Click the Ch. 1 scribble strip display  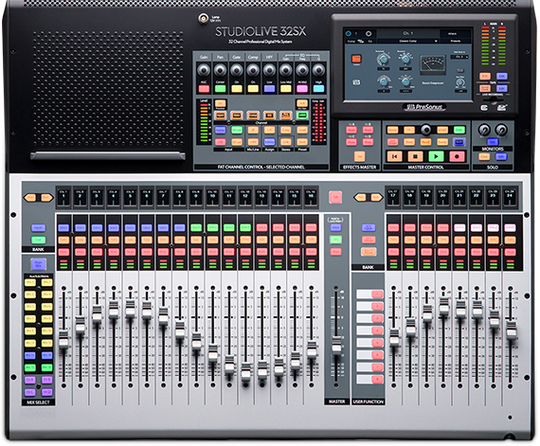tap(64, 197)
